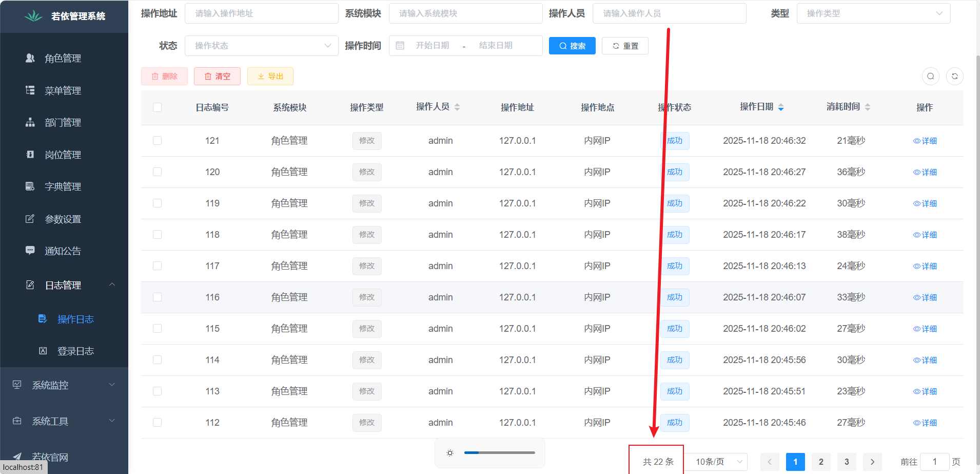Open the 菜单管理 menu item
Screen dimensions: 980x474
tap(64, 90)
